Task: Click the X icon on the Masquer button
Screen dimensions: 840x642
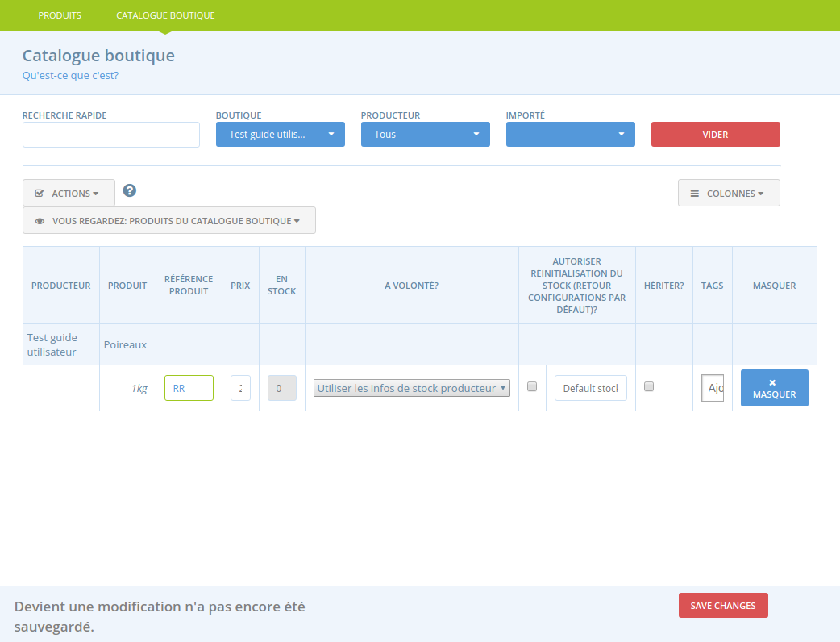Action: (x=772, y=382)
